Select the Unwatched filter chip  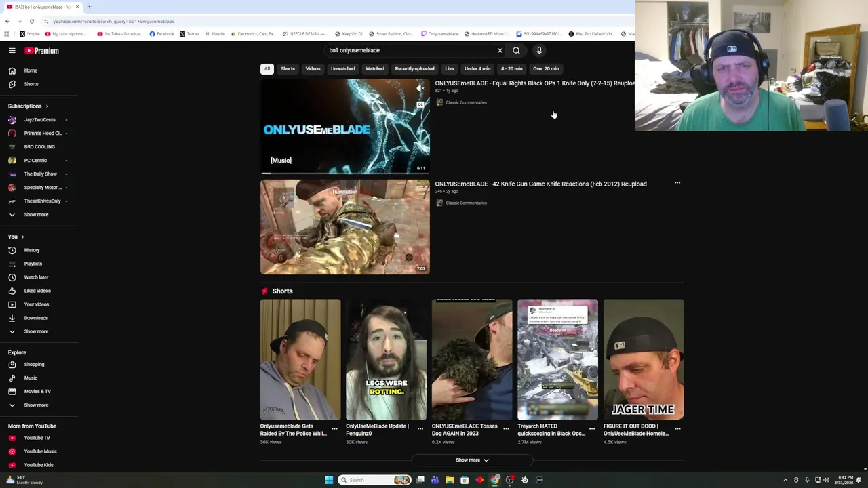(342, 68)
